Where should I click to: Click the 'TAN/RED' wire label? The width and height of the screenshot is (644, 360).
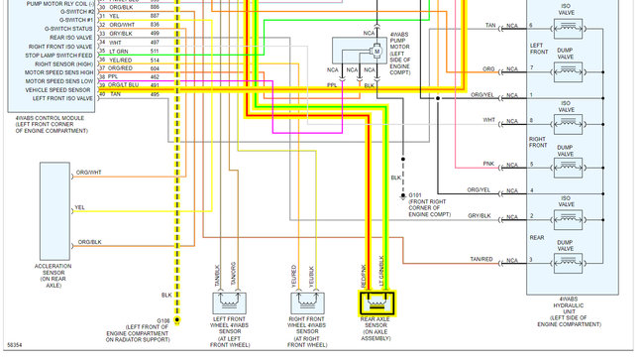pos(482,259)
